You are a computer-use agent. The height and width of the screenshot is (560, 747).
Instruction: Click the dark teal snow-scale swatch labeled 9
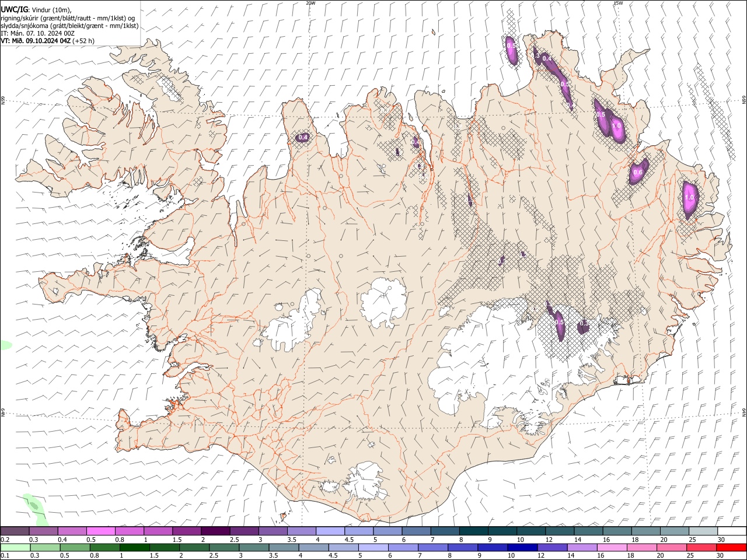pos(501,531)
